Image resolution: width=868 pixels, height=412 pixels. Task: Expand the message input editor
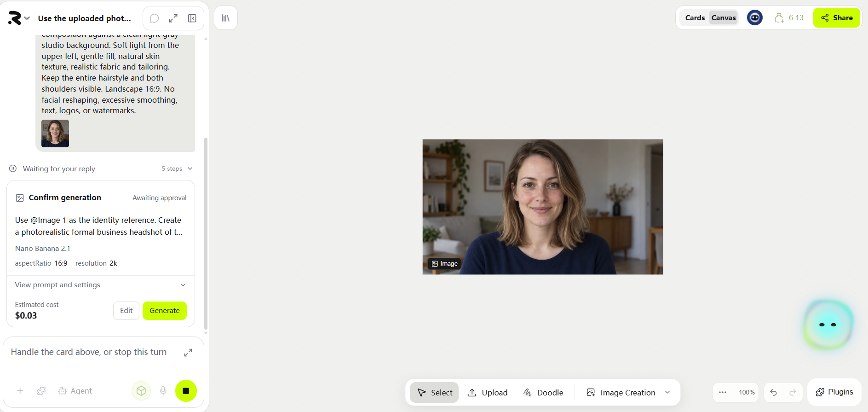click(188, 353)
